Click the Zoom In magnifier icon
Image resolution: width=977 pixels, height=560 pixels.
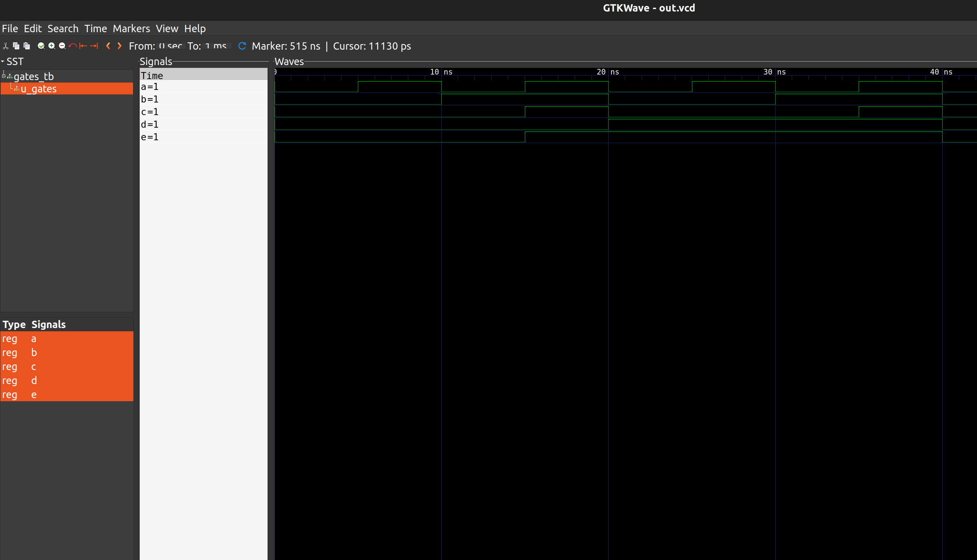point(51,46)
